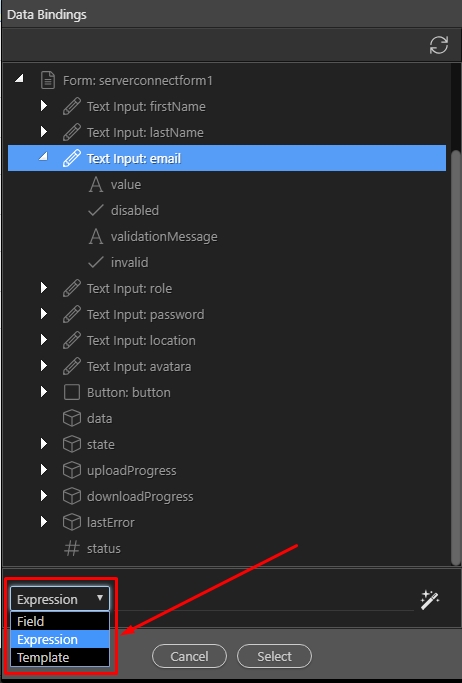Select the invalid boolean property
The height and width of the screenshot is (683, 462).
pos(129,262)
